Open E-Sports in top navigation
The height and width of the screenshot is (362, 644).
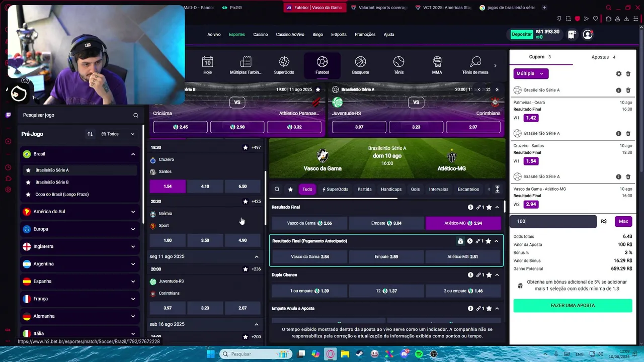339,35
